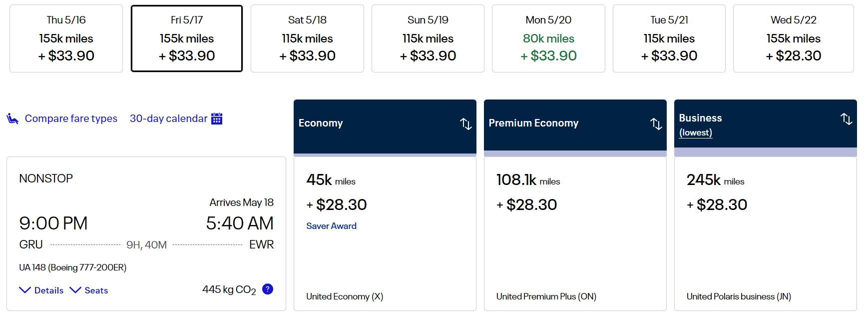Image resolution: width=868 pixels, height=314 pixels.
Task: Select the 45k miles Economy Saver fare
Action: [385, 233]
